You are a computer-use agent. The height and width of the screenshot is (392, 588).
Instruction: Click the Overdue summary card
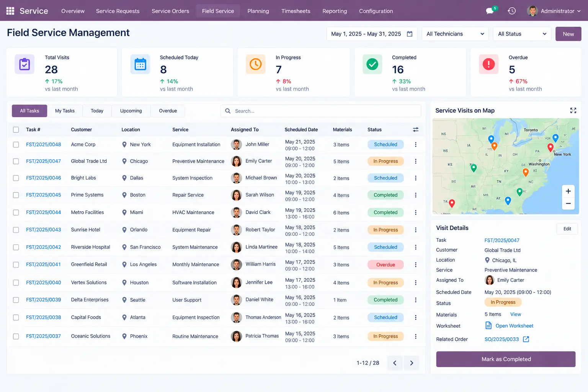[526, 72]
